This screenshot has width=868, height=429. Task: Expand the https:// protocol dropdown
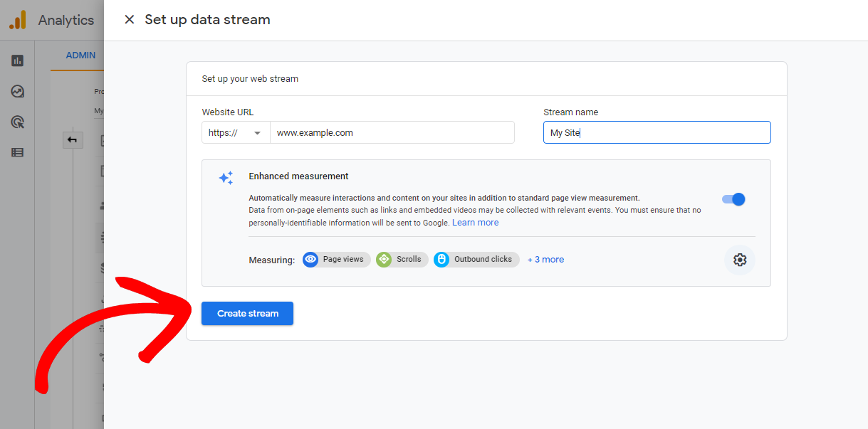(x=236, y=133)
